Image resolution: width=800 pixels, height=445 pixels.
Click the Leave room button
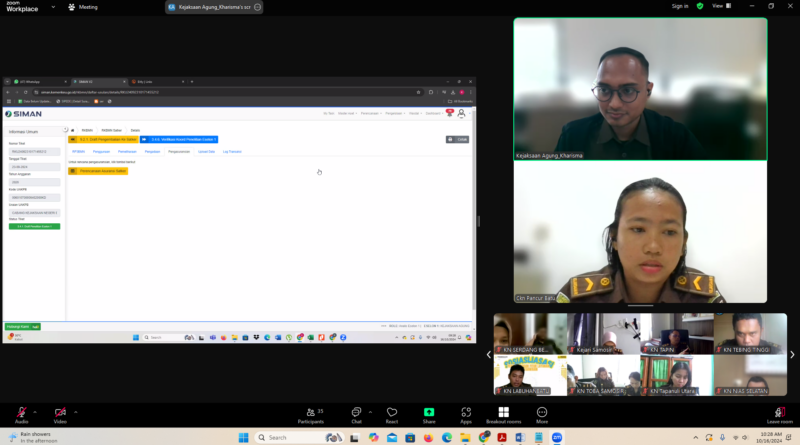[779, 414]
